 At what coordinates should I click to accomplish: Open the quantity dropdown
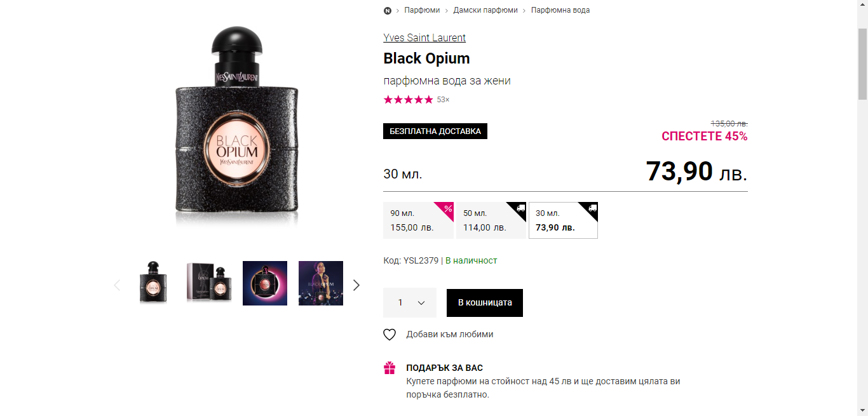[410, 302]
